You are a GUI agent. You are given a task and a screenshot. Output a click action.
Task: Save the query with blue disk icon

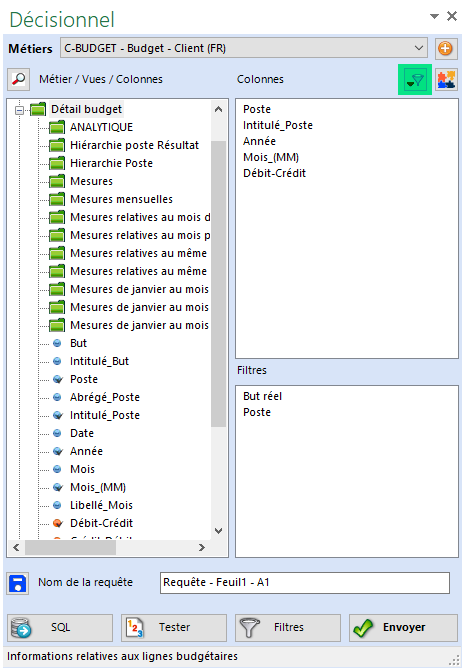[18, 583]
